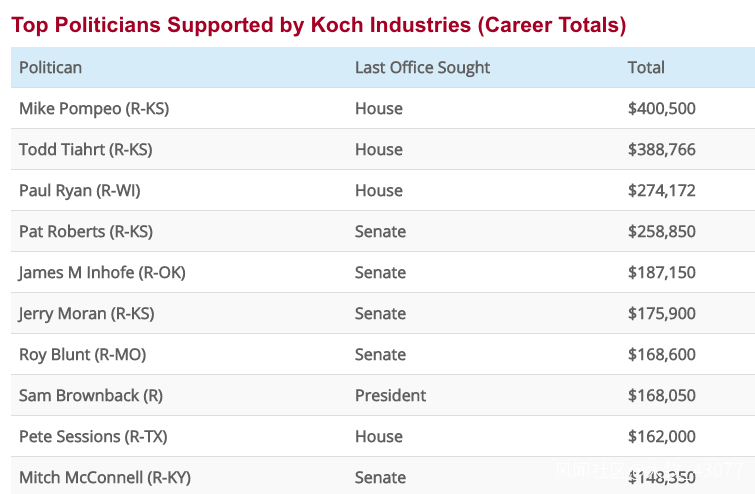This screenshot has height=494, width=755.
Task: Click the Total column header
Action: (x=646, y=67)
